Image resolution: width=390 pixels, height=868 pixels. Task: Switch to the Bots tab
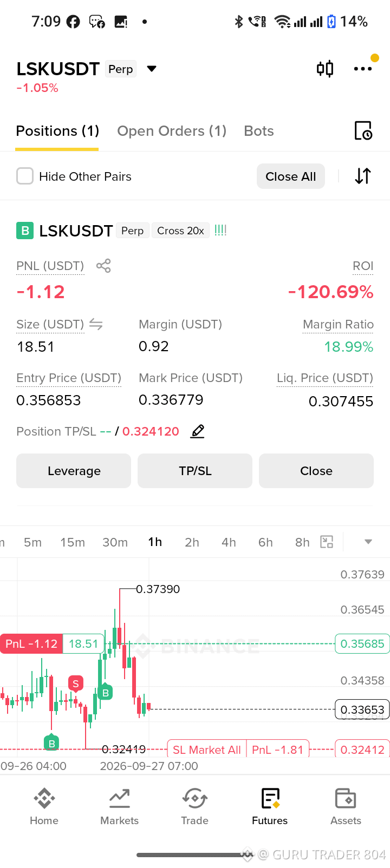tap(259, 131)
